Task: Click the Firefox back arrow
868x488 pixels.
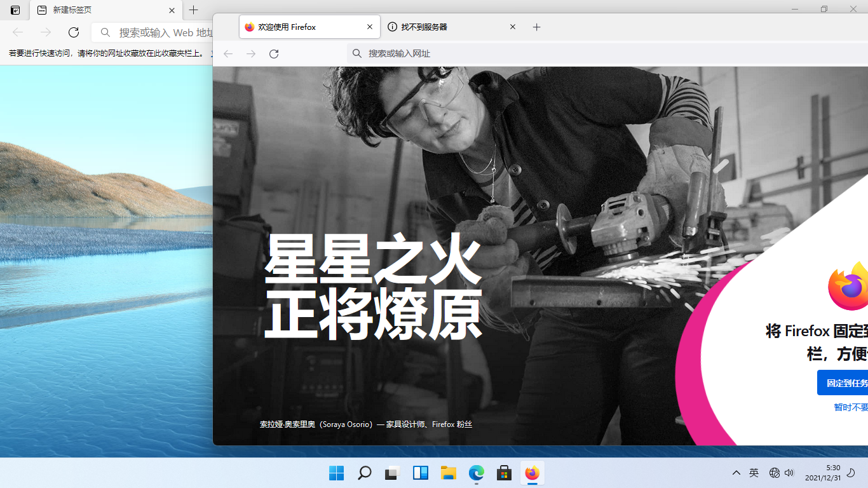Action: (x=228, y=54)
